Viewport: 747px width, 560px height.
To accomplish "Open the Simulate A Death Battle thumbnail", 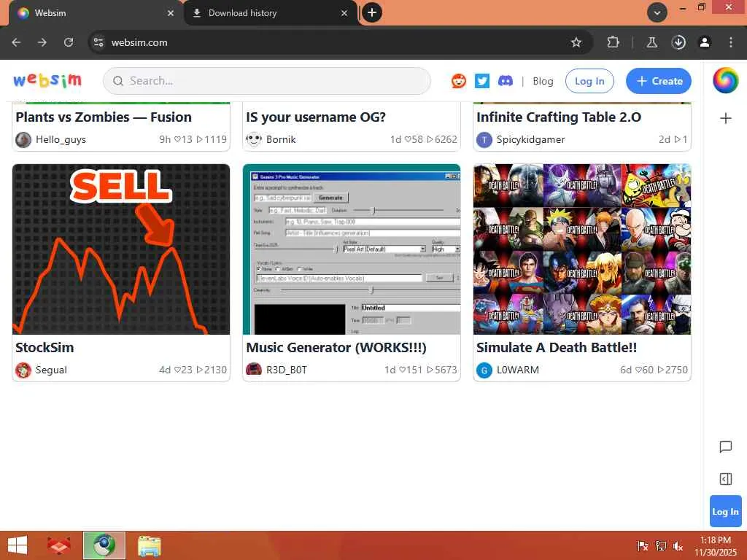I will click(x=581, y=249).
